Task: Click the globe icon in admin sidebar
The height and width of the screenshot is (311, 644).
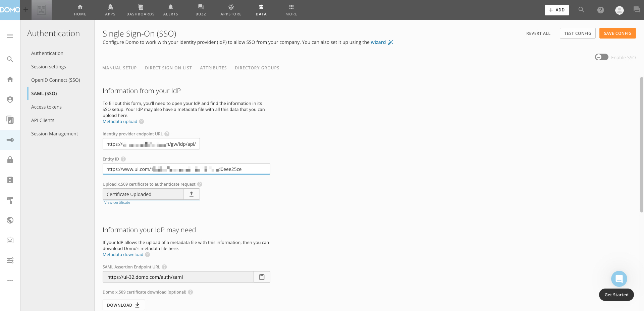Action: (10, 220)
